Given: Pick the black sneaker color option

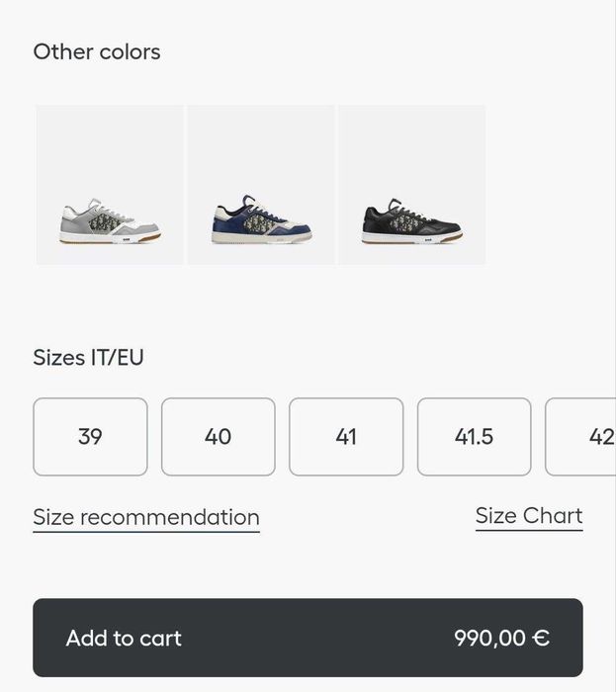Looking at the screenshot, I should coord(412,185).
